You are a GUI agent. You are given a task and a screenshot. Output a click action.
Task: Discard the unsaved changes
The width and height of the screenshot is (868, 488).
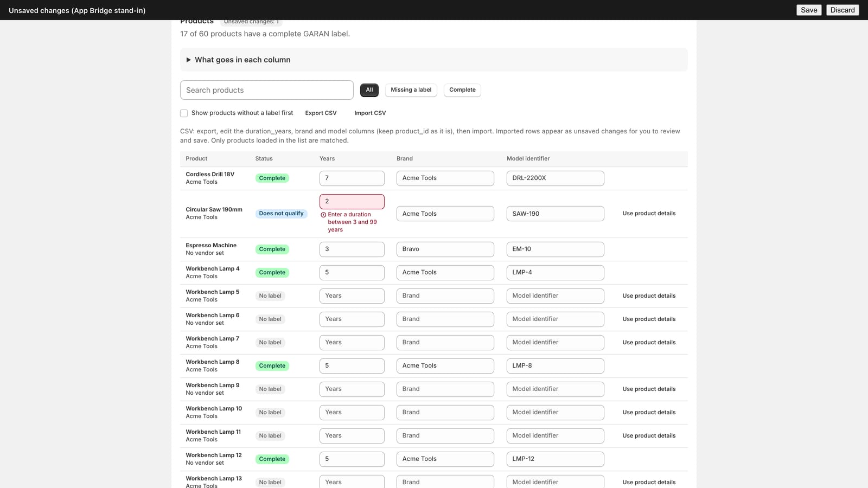(x=843, y=10)
